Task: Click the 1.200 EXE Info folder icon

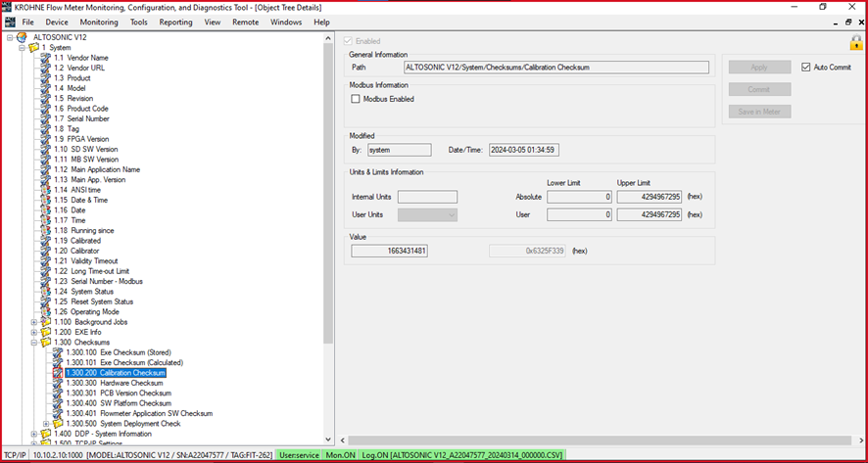Action: point(45,332)
